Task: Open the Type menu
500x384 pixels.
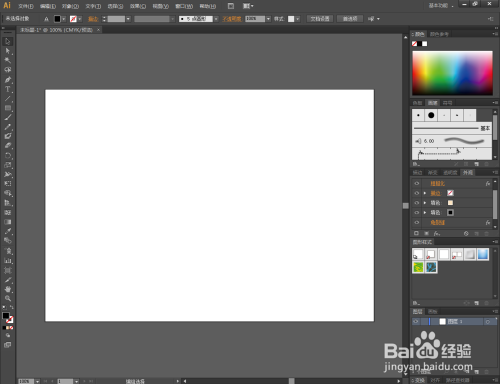Action: (93, 6)
